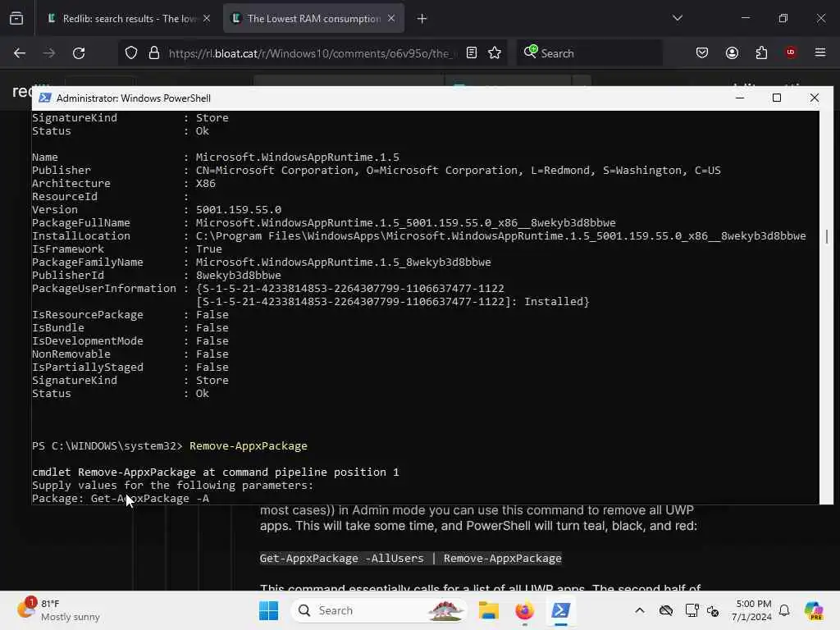Click the Version value 5001.159.55.0

pyautogui.click(x=239, y=209)
